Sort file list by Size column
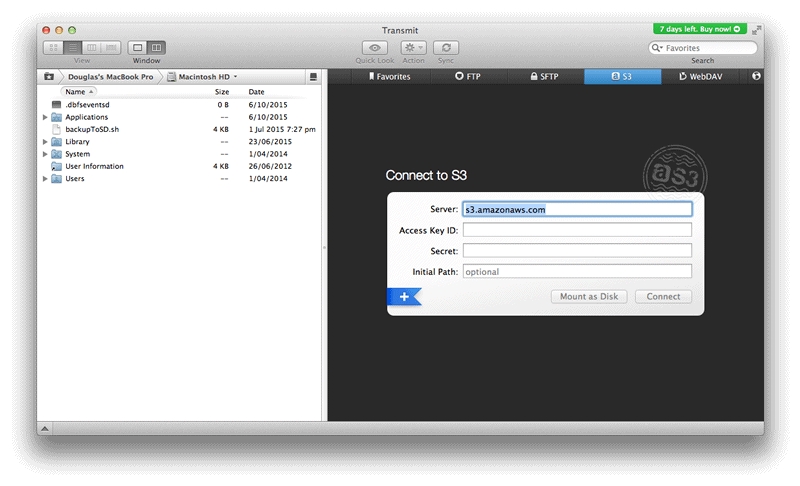This screenshot has width=800, height=486. pos(222,92)
